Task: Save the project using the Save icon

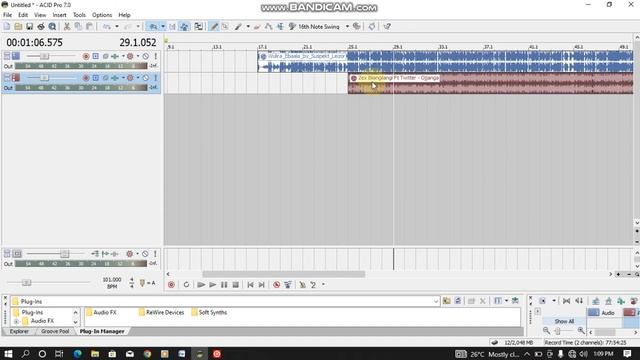Action: (x=29, y=27)
